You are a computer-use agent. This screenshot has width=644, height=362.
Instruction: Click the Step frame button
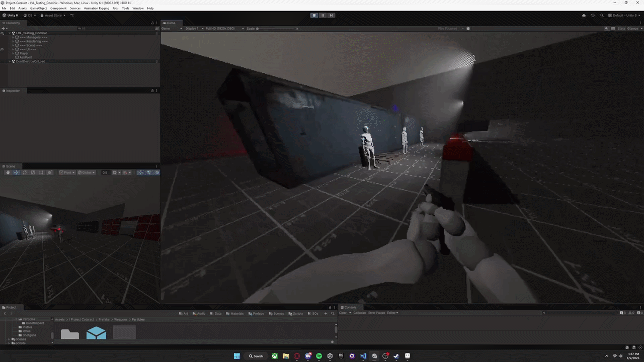pos(331,15)
